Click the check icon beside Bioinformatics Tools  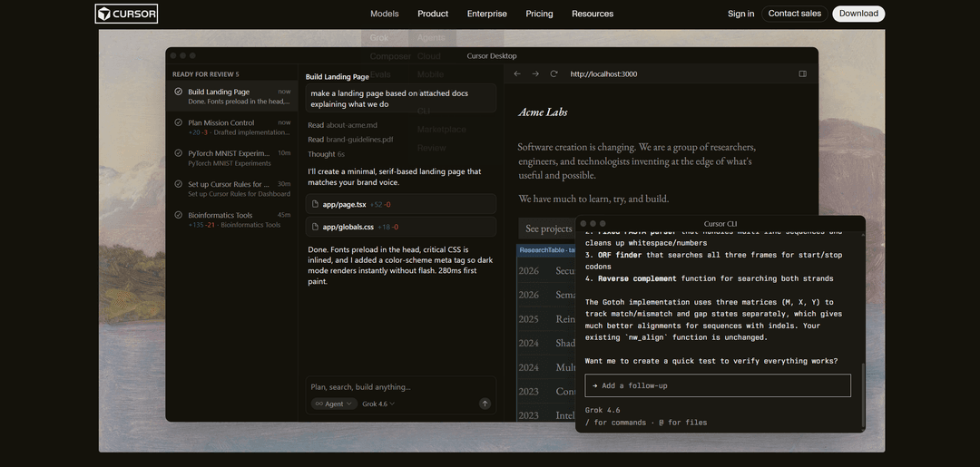pos(178,215)
